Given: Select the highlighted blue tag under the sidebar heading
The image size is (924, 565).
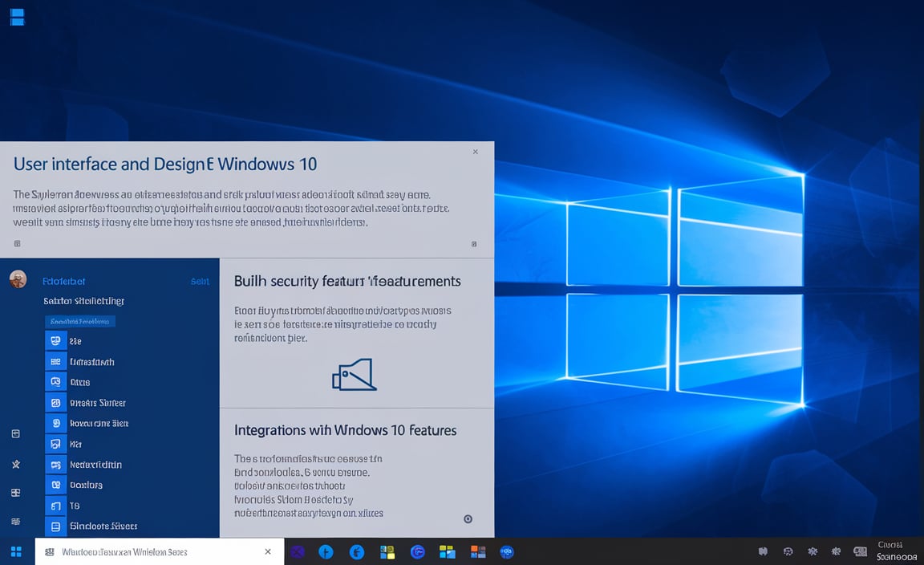Looking at the screenshot, I should tap(80, 321).
